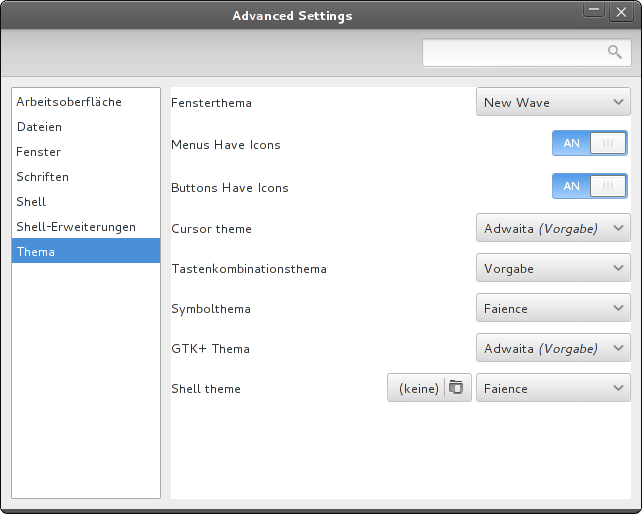Open the Symbolthema dropdown showing Faience
This screenshot has width=642, height=514.
tap(553, 308)
